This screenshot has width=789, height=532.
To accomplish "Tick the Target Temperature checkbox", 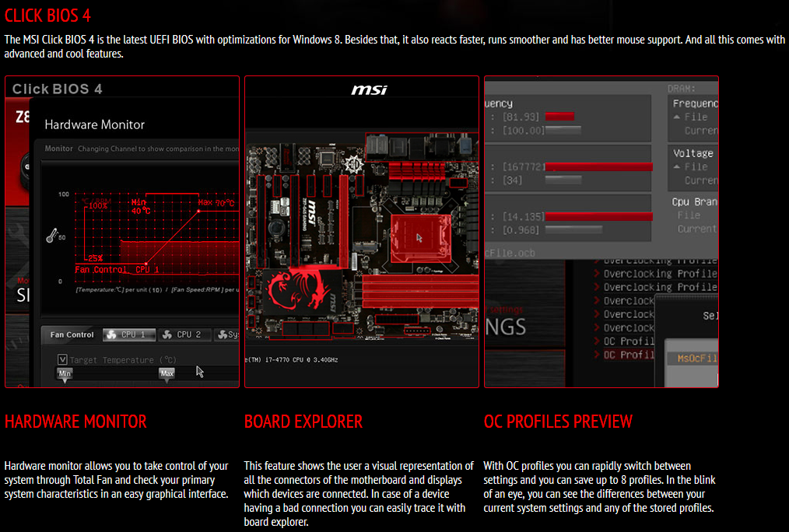I will click(62, 359).
